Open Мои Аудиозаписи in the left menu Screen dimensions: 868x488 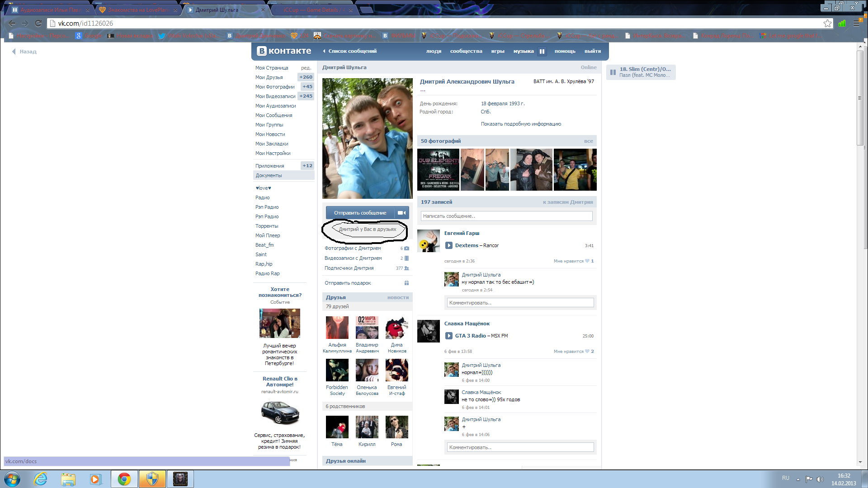[x=275, y=106]
